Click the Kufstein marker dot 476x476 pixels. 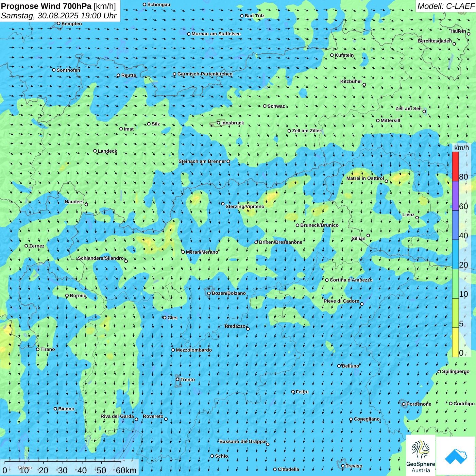[x=332, y=55]
